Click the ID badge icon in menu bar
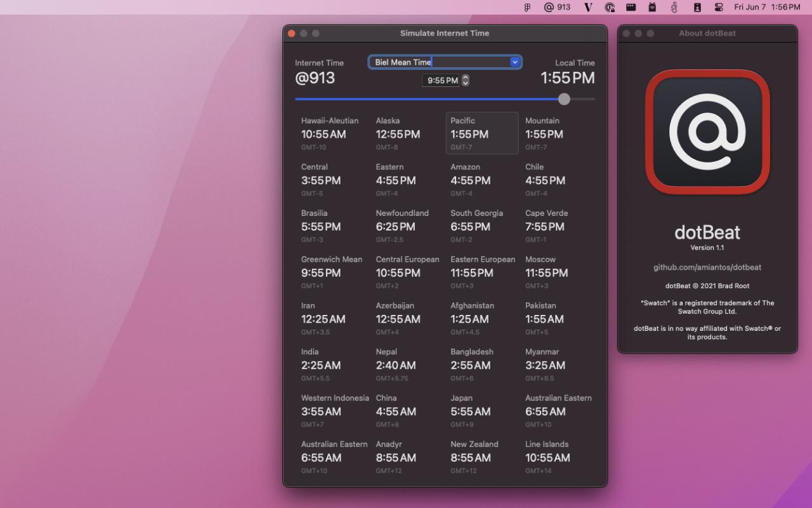Viewport: 812px width, 508px height. coord(697,8)
